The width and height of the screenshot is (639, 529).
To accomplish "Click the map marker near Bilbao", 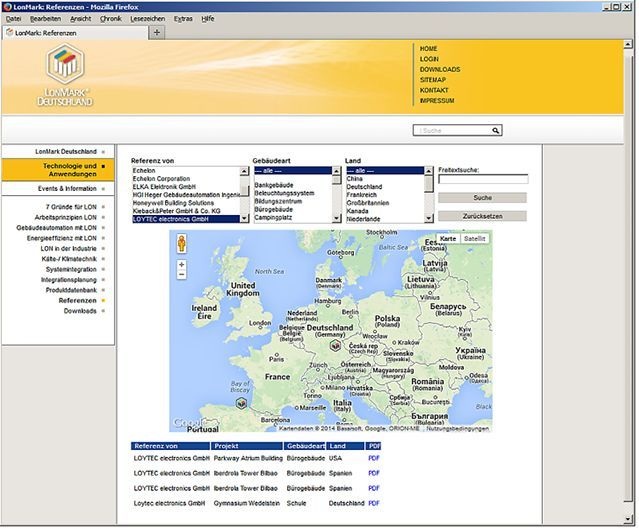I will pyautogui.click(x=240, y=402).
